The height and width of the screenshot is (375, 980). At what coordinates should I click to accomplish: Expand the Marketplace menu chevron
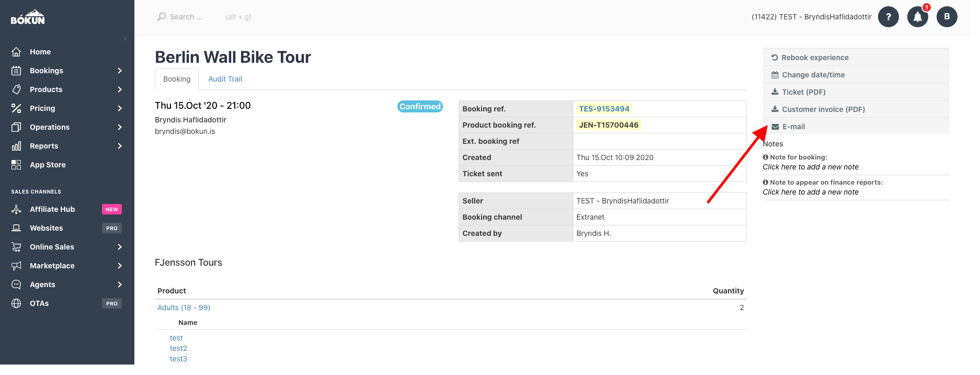click(120, 266)
